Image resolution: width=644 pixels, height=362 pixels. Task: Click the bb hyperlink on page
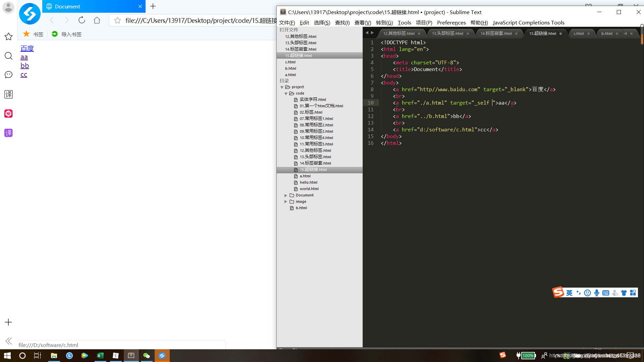click(25, 66)
